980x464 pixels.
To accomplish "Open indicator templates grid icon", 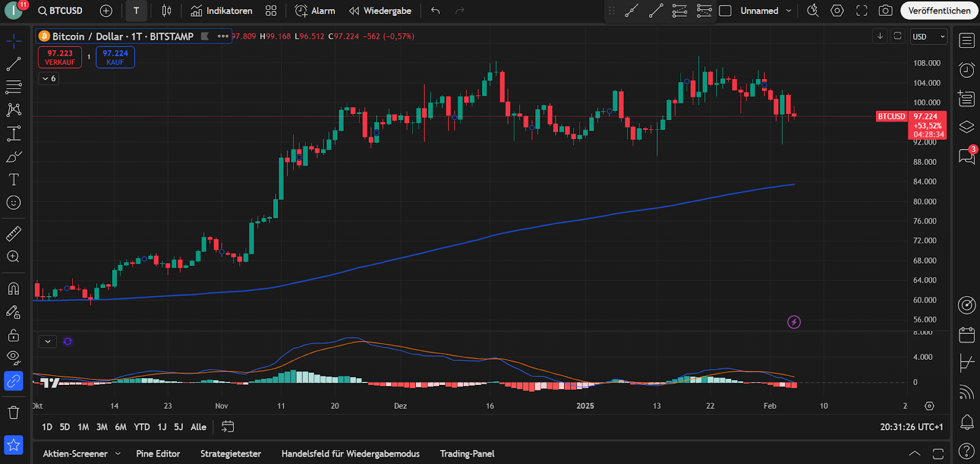I will (271, 10).
